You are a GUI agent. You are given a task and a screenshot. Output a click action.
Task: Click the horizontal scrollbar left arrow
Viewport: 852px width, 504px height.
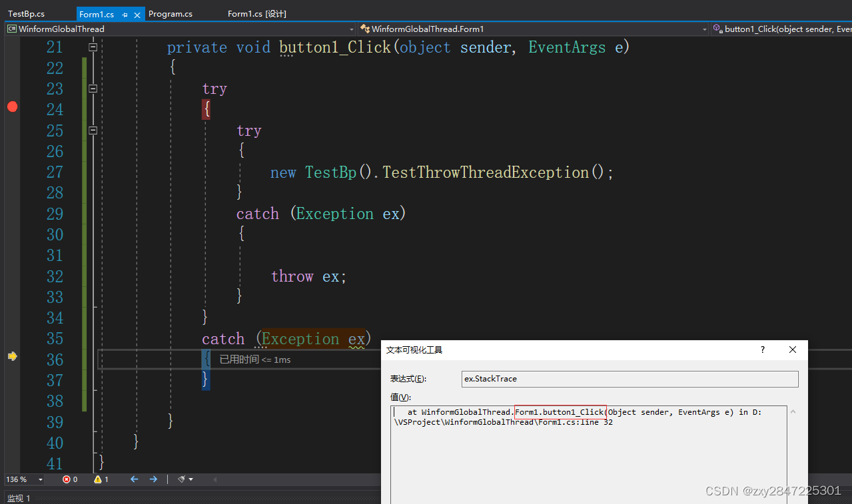coord(214,479)
